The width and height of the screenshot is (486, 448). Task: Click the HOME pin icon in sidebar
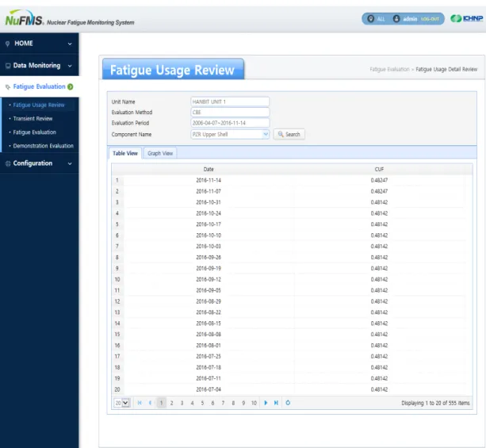point(7,44)
